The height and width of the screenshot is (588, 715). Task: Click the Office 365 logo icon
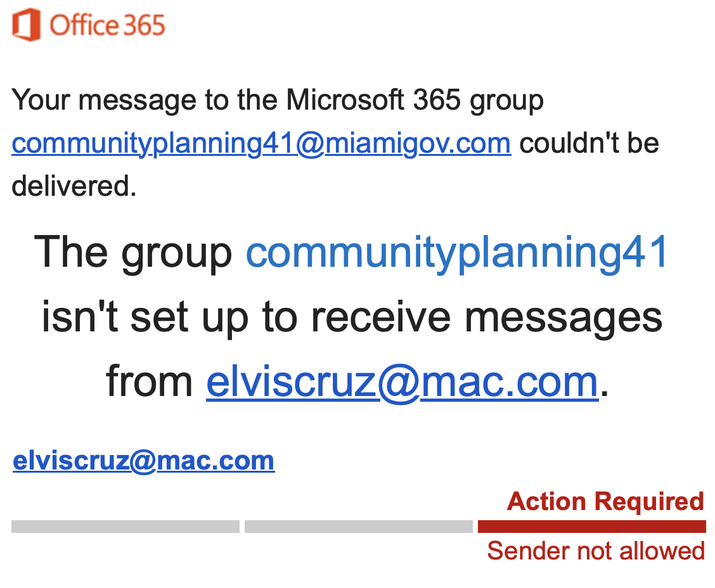26,25
